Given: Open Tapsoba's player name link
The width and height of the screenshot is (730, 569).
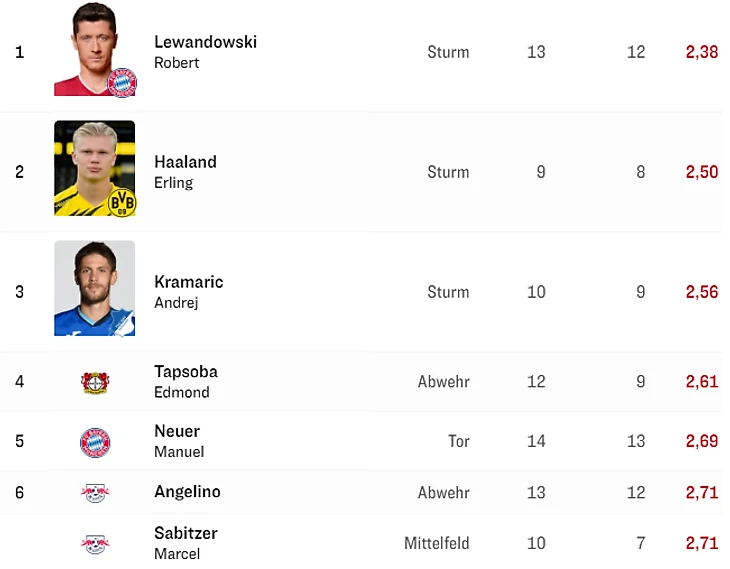Looking at the screenshot, I should pos(186,372).
